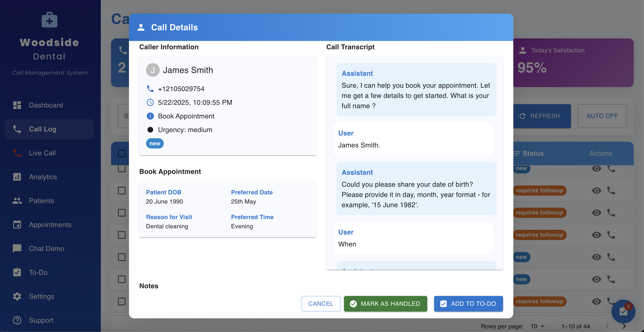Click the blue 'new' status chip in caller info
644x332 pixels.
tap(155, 143)
